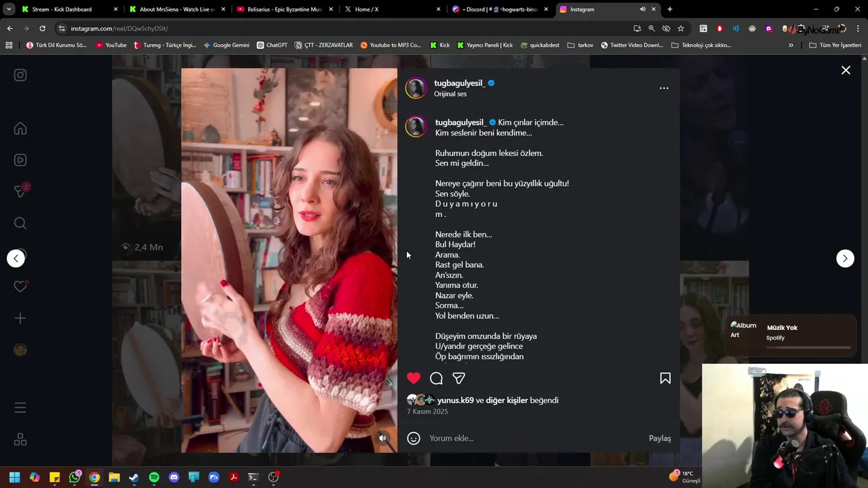This screenshot has height=488, width=868.
Task: Open ChatGPT bookmark
Action: coord(272,45)
